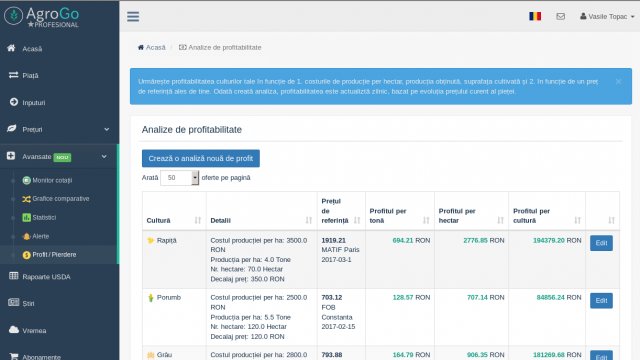Dismiss the blue info banner
640x360 pixels.
coord(618,81)
